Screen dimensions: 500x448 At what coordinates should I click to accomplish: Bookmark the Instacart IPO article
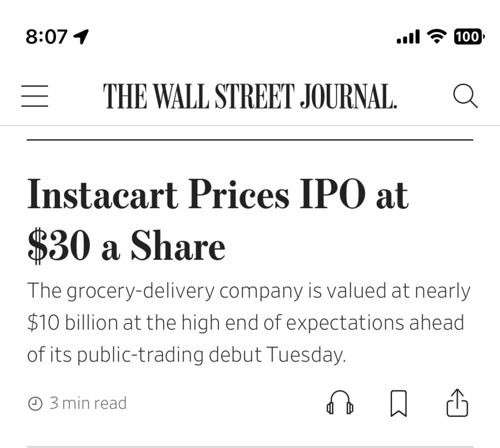[x=398, y=404]
